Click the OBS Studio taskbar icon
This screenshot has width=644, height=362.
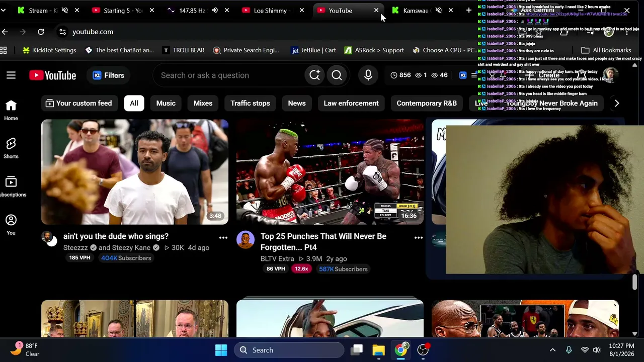423,350
